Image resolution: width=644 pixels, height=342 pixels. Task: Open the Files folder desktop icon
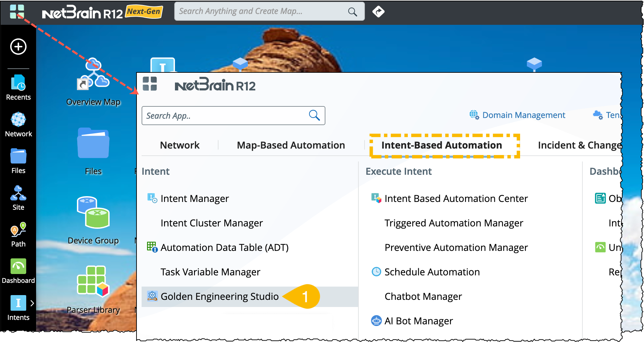(x=93, y=152)
